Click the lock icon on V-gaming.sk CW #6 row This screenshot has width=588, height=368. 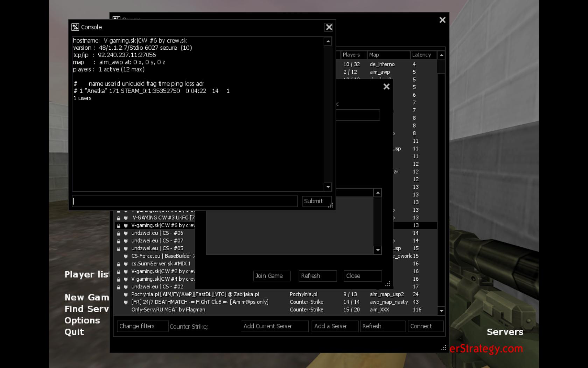tap(119, 226)
